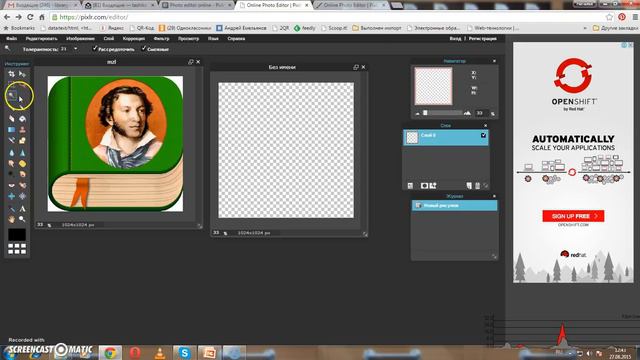Viewport: 640px width, 360px height.
Task: Click the Вход login link
Action: (455, 38)
